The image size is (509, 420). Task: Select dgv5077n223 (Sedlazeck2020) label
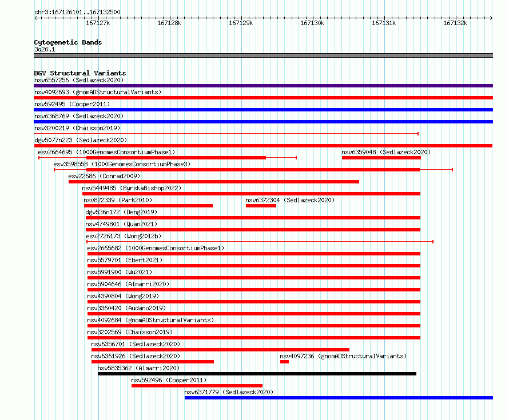pos(81,140)
